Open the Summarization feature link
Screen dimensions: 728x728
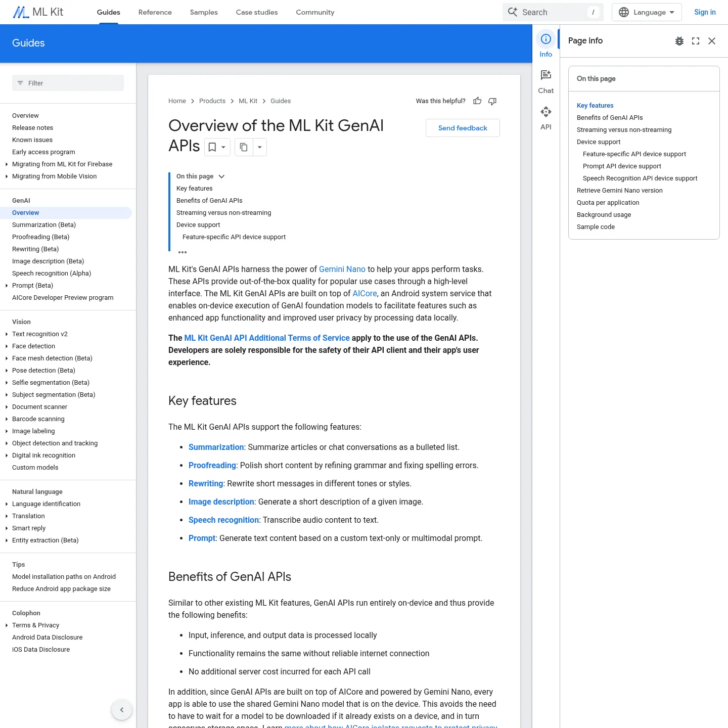click(216, 447)
